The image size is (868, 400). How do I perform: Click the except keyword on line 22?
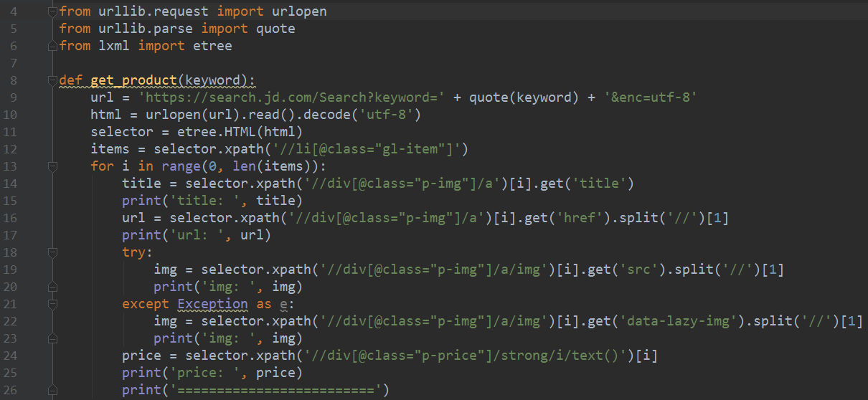pos(146,304)
